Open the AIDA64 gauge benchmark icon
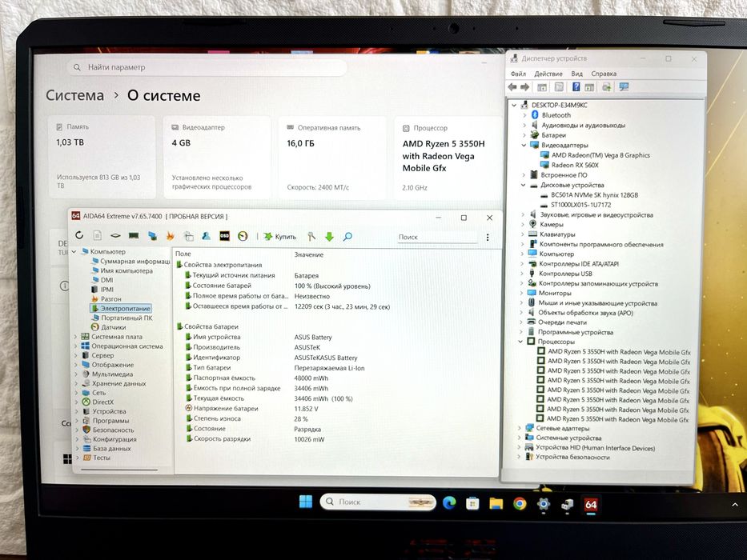The height and width of the screenshot is (560, 747). 243,236
